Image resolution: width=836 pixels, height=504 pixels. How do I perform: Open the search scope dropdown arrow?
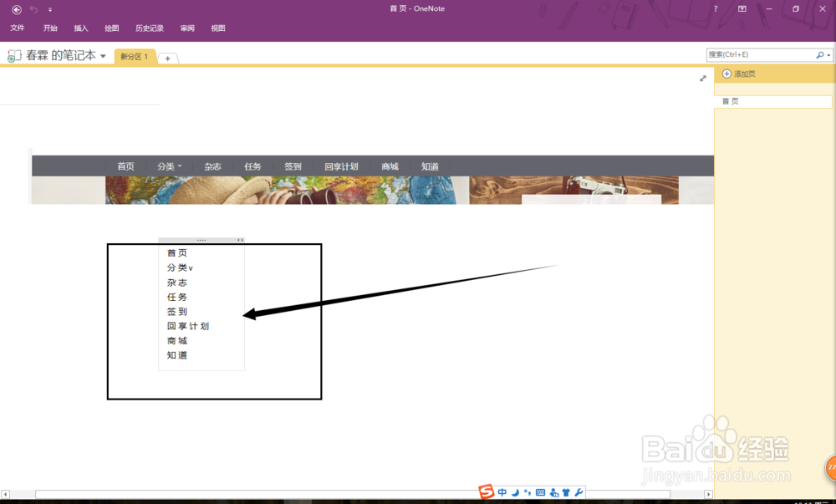[828, 55]
